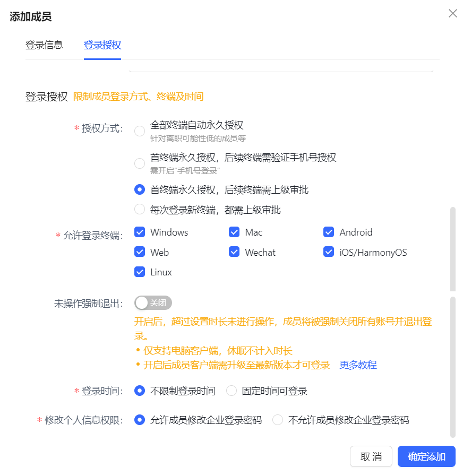Select the 登录授权 tab
This screenshot has width=463, height=476.
(x=102, y=45)
